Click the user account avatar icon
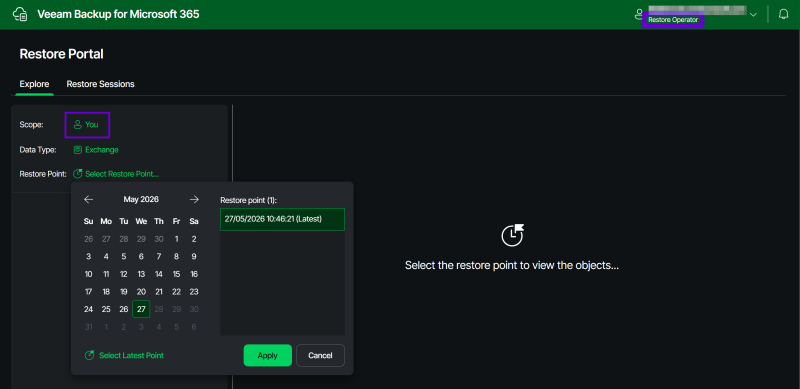The height and width of the screenshot is (389, 800). tap(638, 14)
